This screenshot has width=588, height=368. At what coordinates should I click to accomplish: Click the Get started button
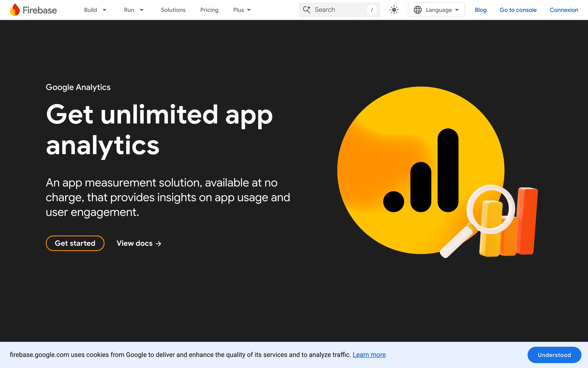(x=75, y=243)
